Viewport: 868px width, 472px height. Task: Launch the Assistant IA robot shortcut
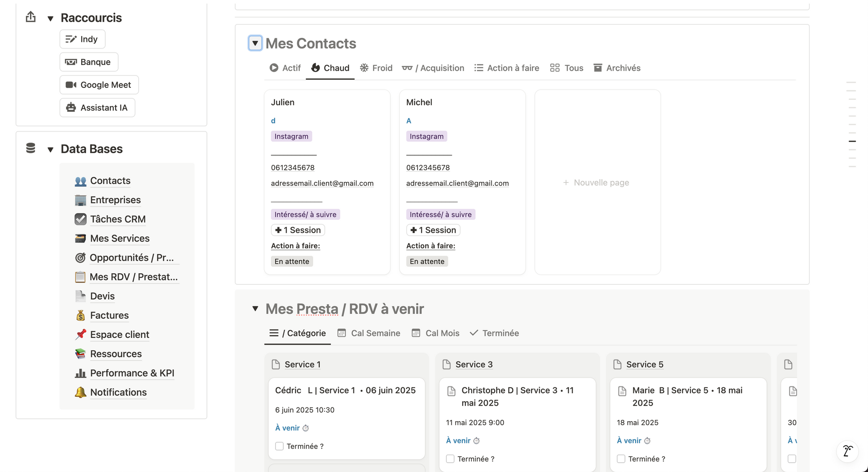(x=97, y=107)
